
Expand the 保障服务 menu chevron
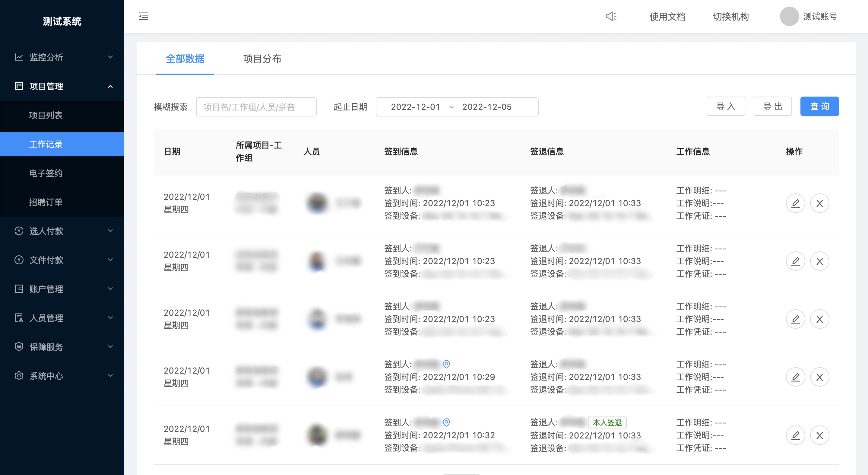[110, 347]
